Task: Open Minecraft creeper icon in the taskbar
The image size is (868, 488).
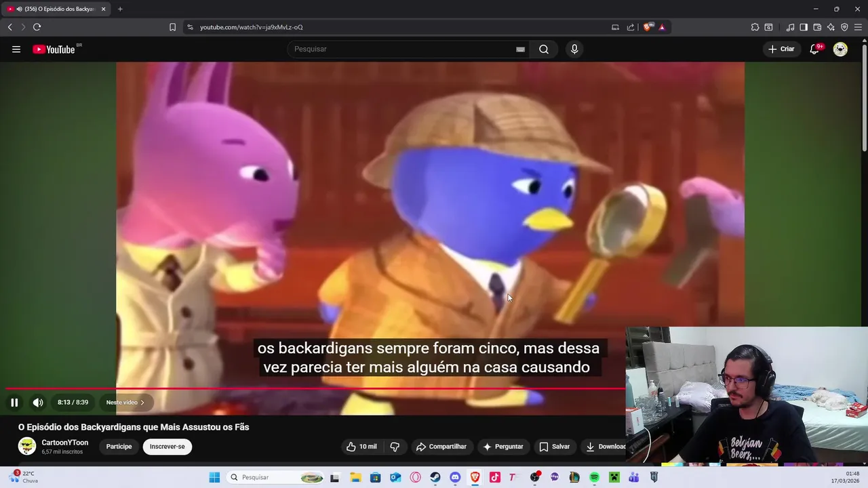Action: (x=614, y=477)
